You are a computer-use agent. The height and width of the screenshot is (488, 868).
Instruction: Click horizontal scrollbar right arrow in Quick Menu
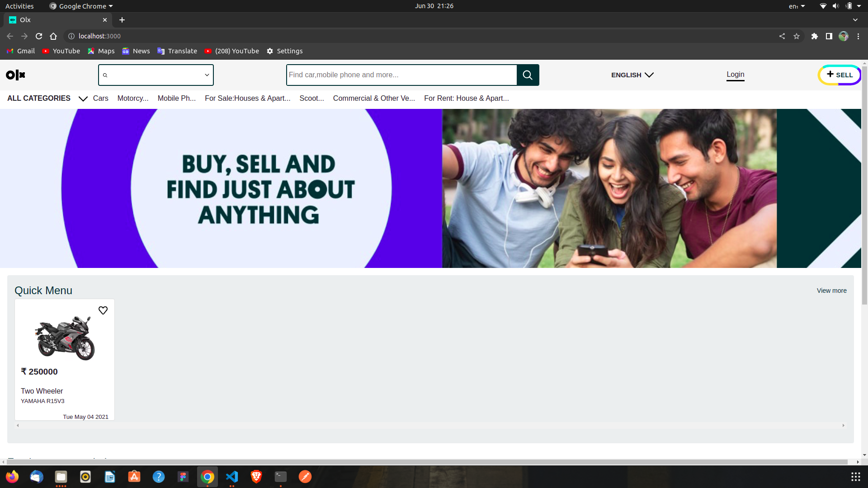[x=843, y=426]
